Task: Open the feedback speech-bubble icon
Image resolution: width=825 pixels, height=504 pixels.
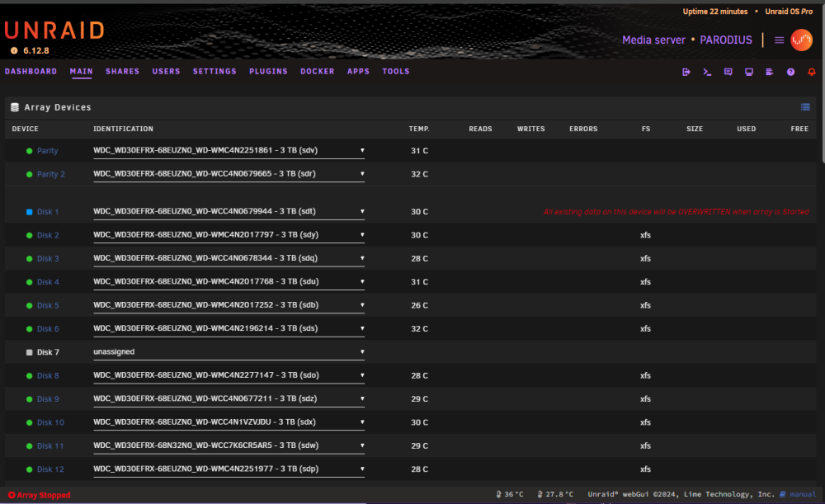Action: (x=728, y=72)
